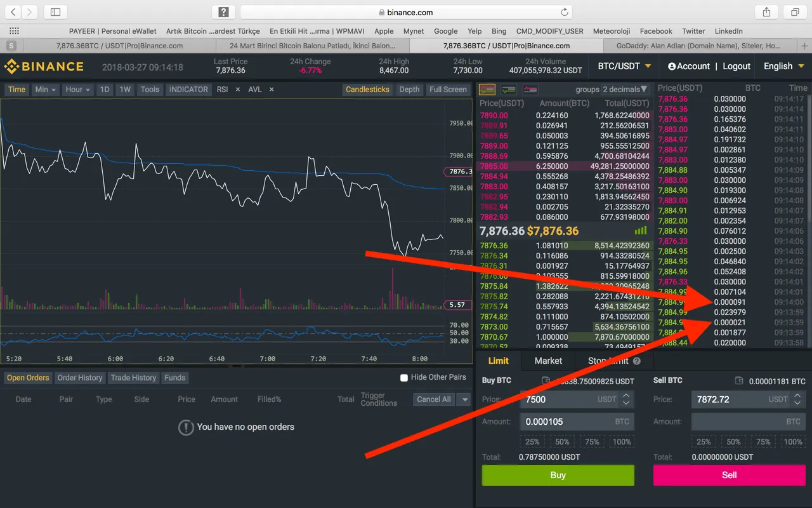Click the Binance logo
812x508 pixels.
(44, 67)
